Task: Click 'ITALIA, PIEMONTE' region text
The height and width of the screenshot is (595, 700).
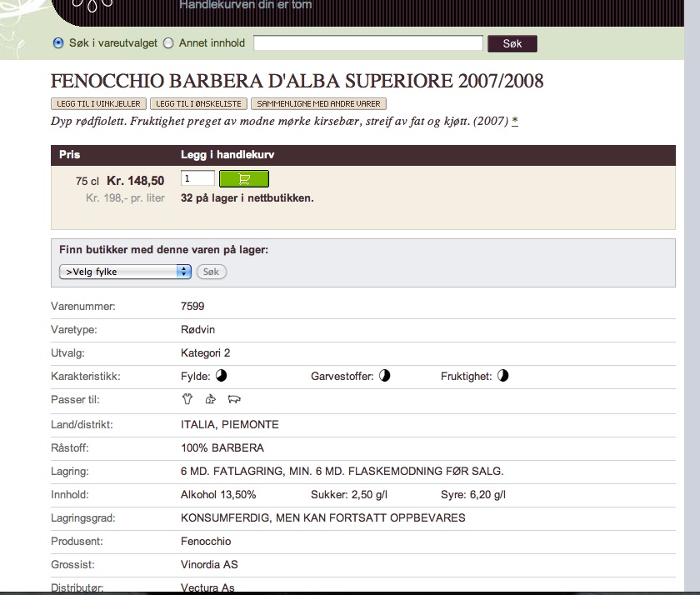Action: pos(229,424)
